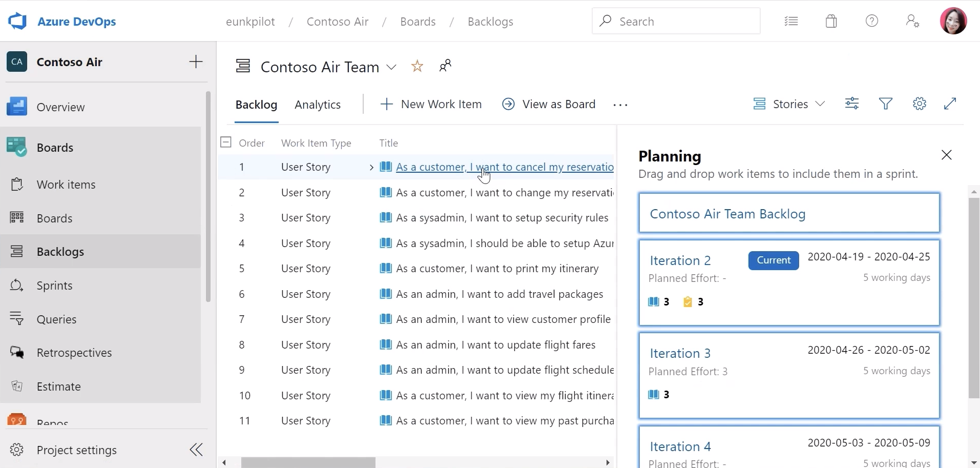Open the Help question mark icon
Screen dimensions: 980x468
click(872, 21)
